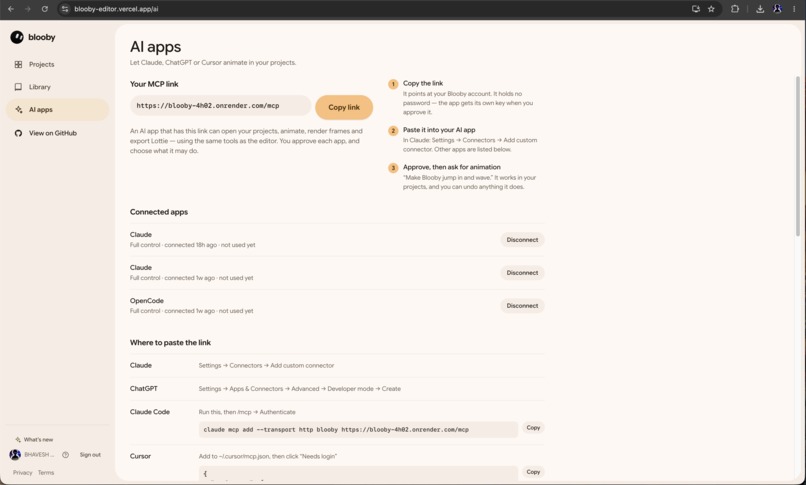The image size is (806, 485).
Task: Click the AI apps page title
Action: coord(155,47)
